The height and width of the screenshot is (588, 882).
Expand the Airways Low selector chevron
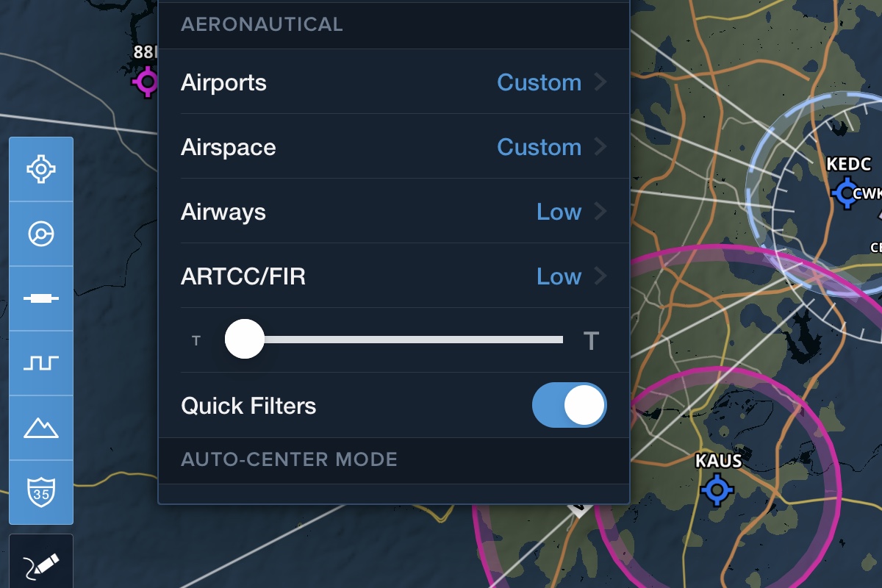(600, 212)
